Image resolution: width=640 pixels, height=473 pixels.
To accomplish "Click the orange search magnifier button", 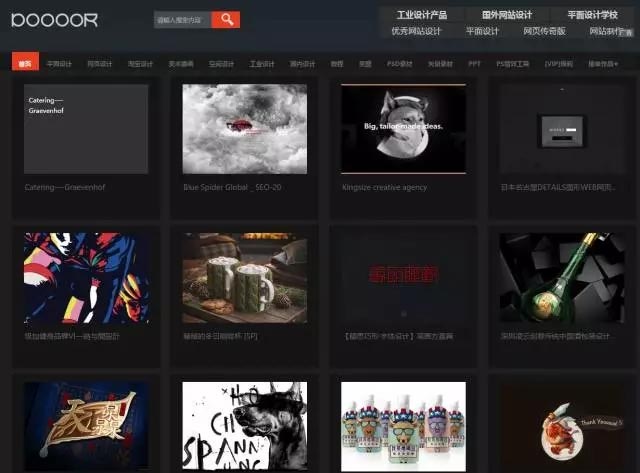I will (226, 19).
